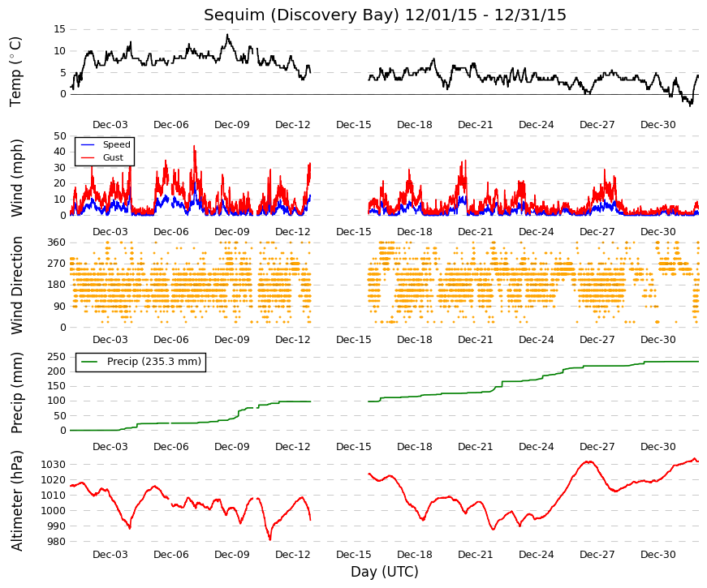Click the Altimeter (hPa) axis label
This screenshot has height=588, width=707.
click(17, 500)
